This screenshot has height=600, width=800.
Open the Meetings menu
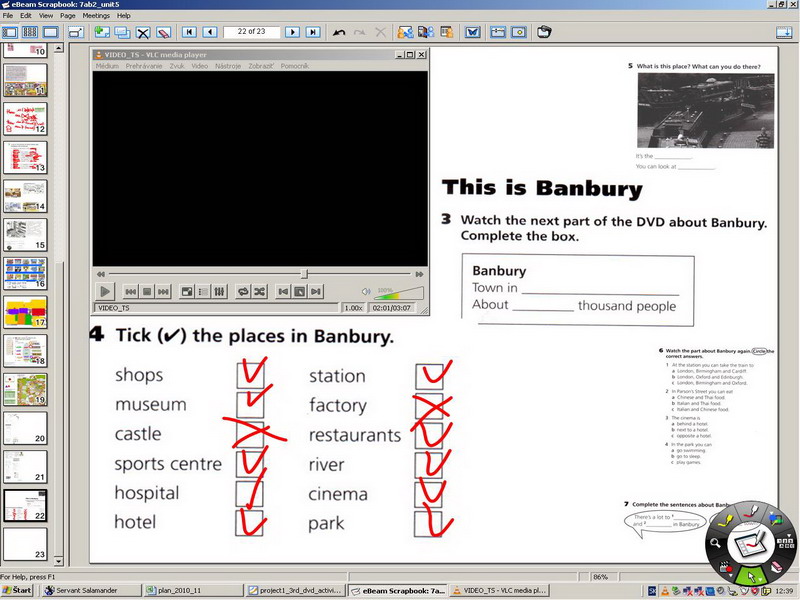[x=96, y=16]
